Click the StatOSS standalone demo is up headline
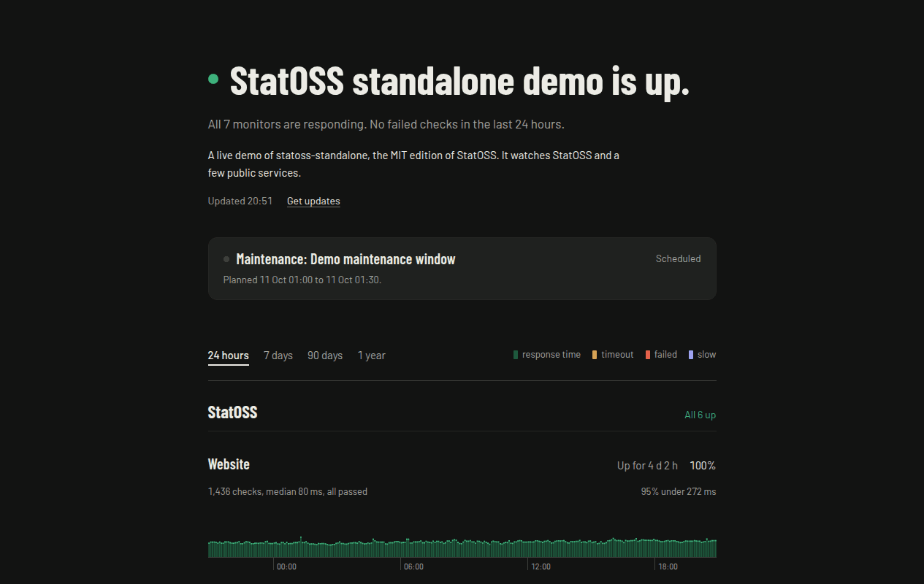Viewport: 924px width, 584px height. pyautogui.click(x=459, y=80)
